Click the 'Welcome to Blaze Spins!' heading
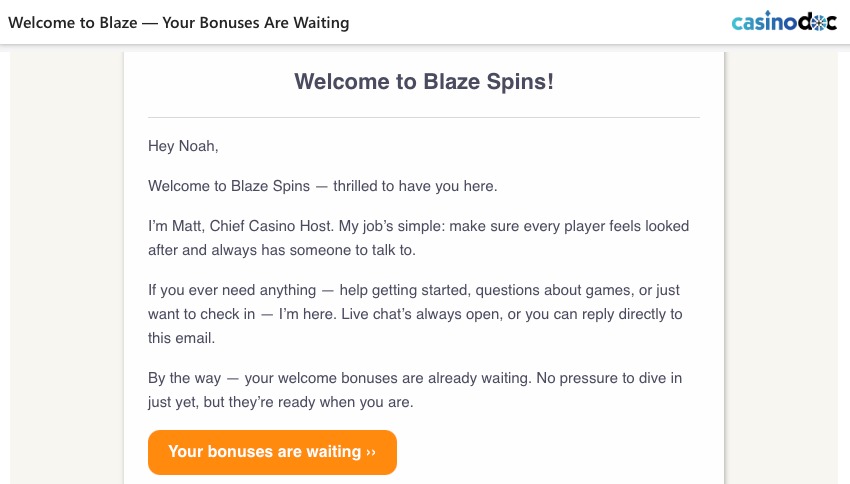The width and height of the screenshot is (850, 484). 424,82
